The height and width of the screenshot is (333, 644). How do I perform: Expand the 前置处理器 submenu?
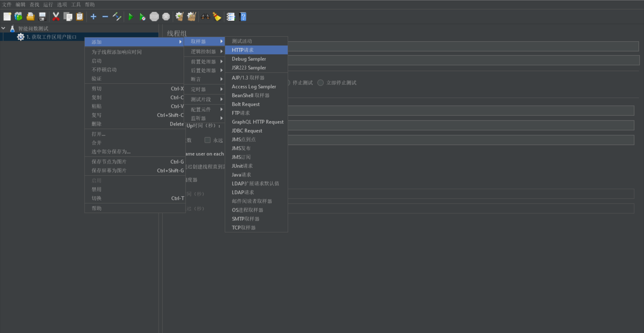tap(204, 61)
